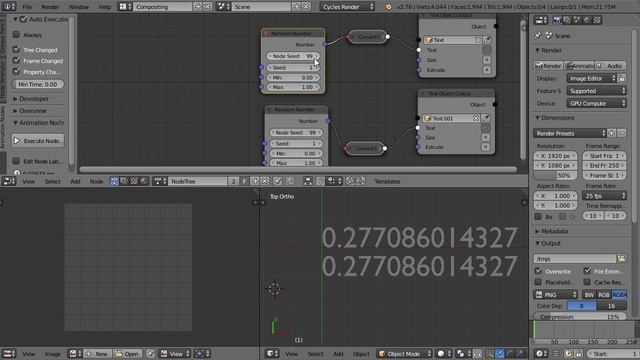Click the Audio render button
This screenshot has height=360, width=640.
(611, 66)
